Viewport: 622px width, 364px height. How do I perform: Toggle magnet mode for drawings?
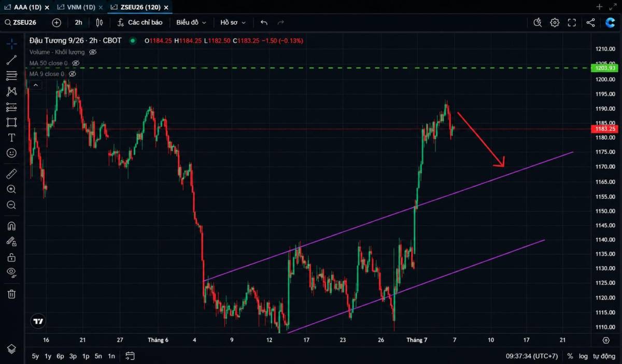tap(11, 226)
